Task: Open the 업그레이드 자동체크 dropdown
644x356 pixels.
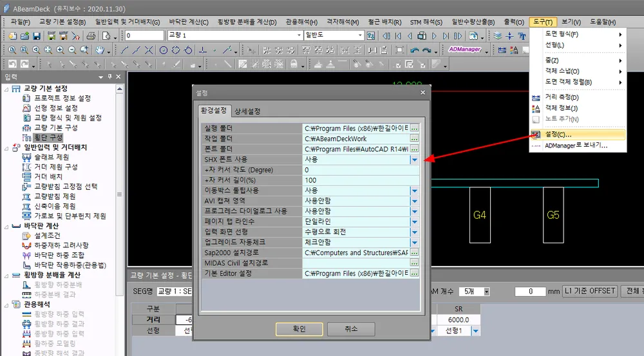Action: click(414, 243)
